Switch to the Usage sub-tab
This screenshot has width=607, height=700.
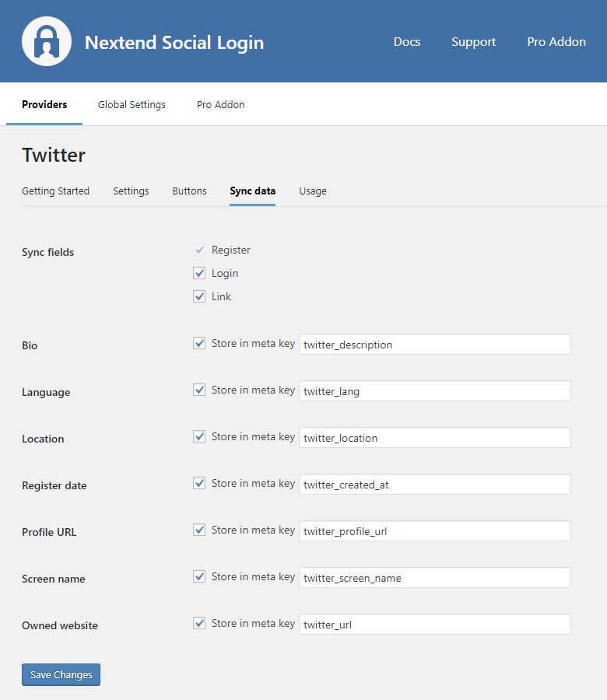[312, 191]
